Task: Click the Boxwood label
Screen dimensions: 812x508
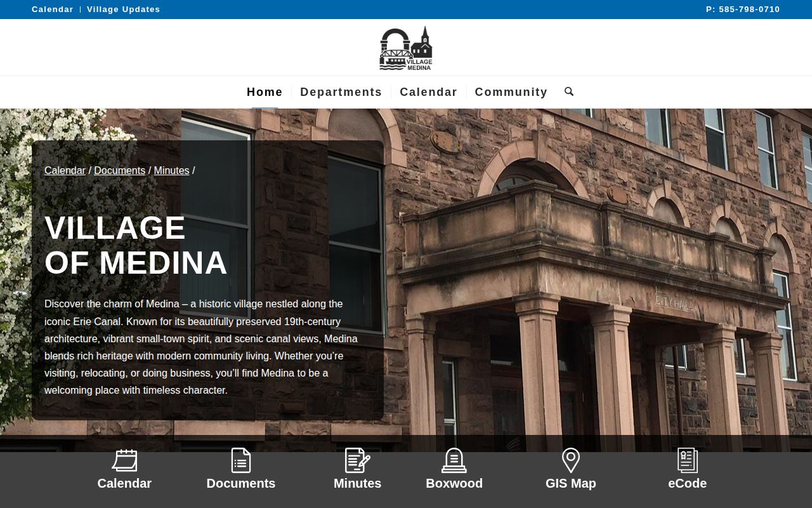Action: [x=454, y=483]
